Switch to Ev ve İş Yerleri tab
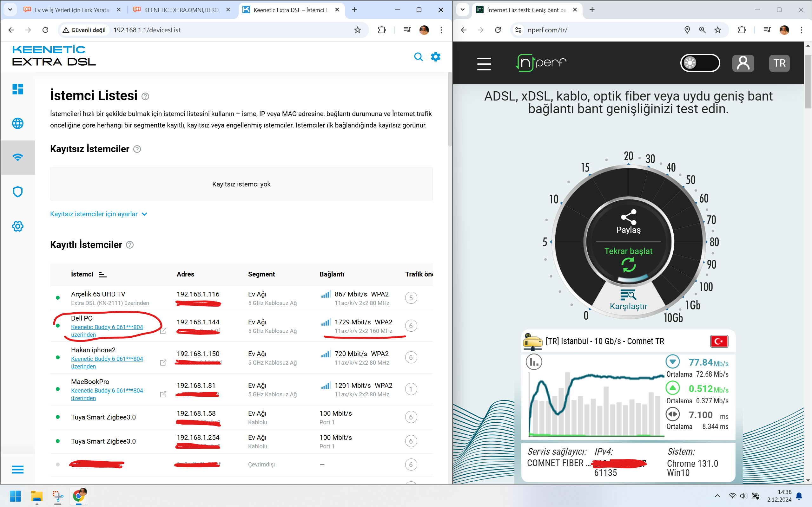Image resolution: width=812 pixels, height=507 pixels. [x=71, y=10]
